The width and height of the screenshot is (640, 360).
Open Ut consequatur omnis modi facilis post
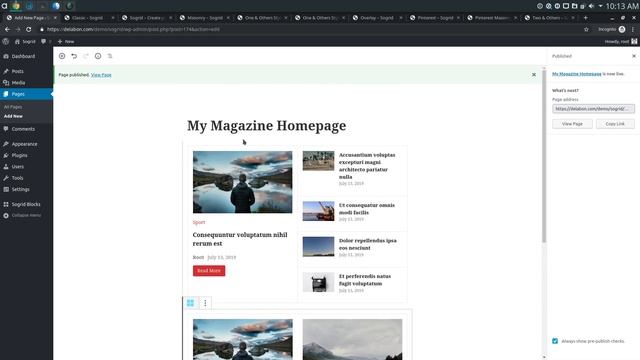(x=367, y=209)
